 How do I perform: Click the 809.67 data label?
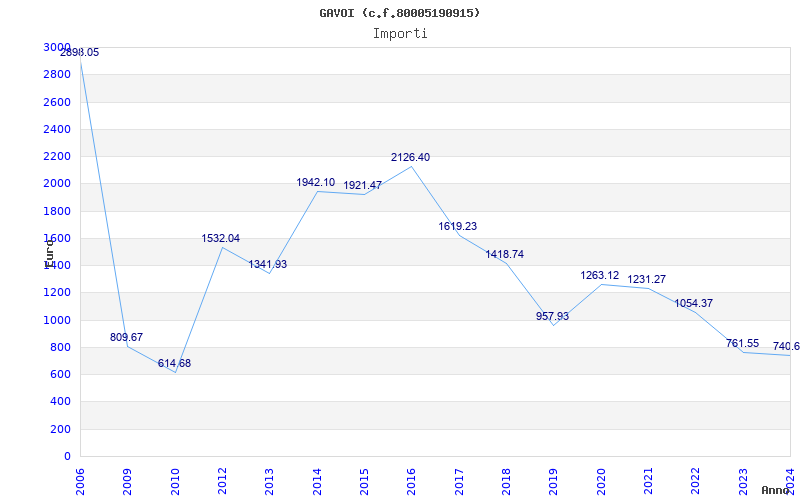point(127,338)
